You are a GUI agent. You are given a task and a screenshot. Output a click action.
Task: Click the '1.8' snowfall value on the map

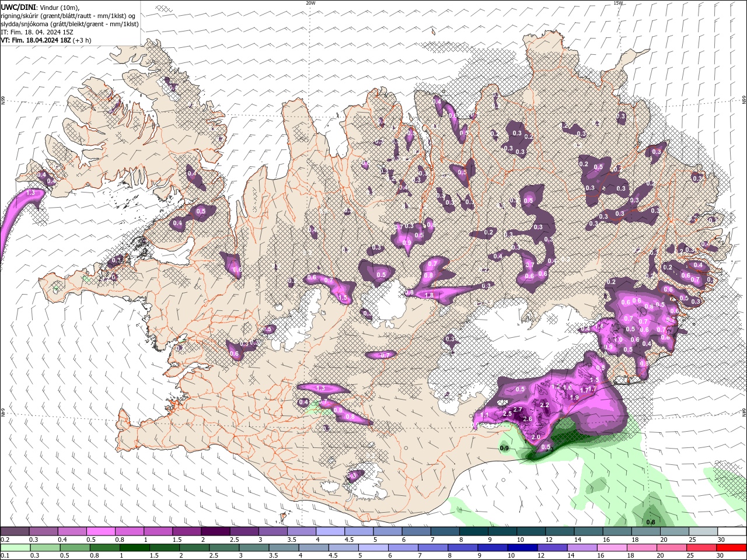coord(429,296)
